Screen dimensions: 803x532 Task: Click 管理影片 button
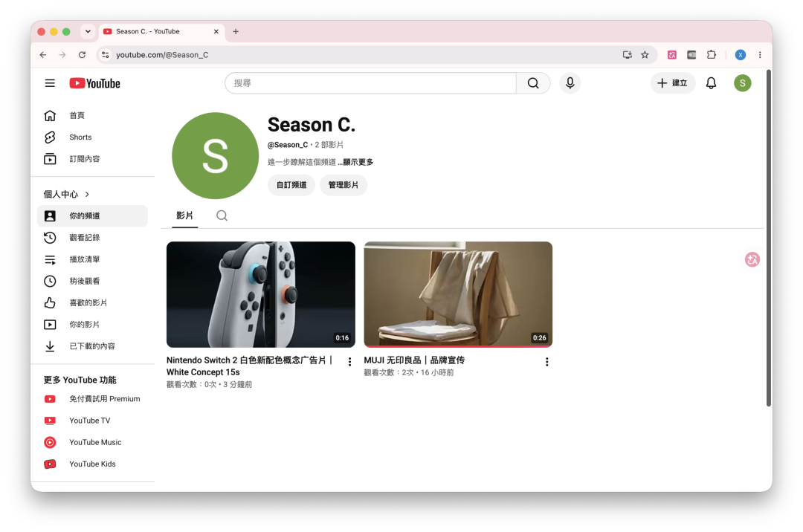pos(343,185)
